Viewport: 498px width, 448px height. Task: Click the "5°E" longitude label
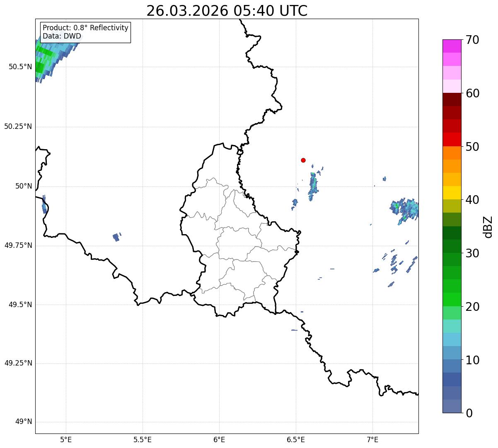pyautogui.click(x=66, y=440)
